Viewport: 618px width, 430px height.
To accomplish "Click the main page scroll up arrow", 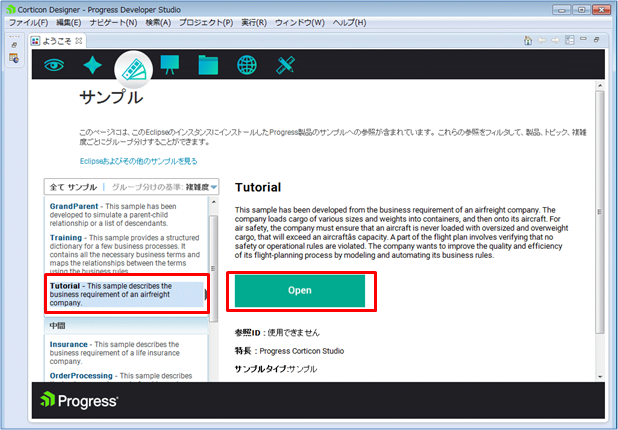I will (600, 85).
